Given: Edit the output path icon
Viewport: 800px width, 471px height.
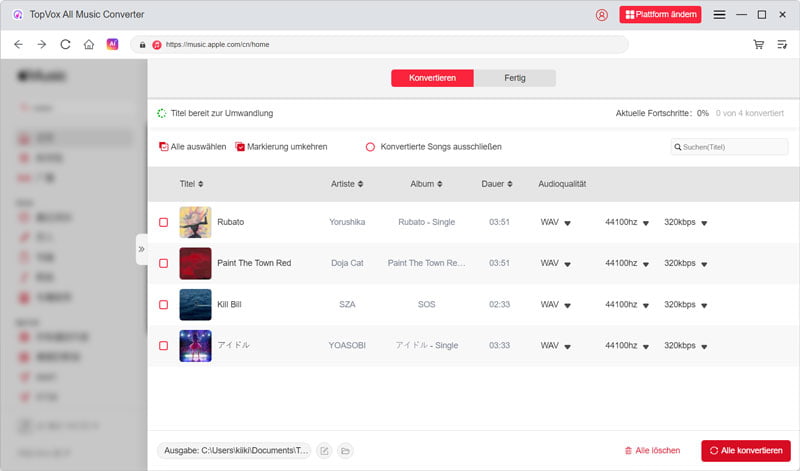Looking at the screenshot, I should click(324, 451).
